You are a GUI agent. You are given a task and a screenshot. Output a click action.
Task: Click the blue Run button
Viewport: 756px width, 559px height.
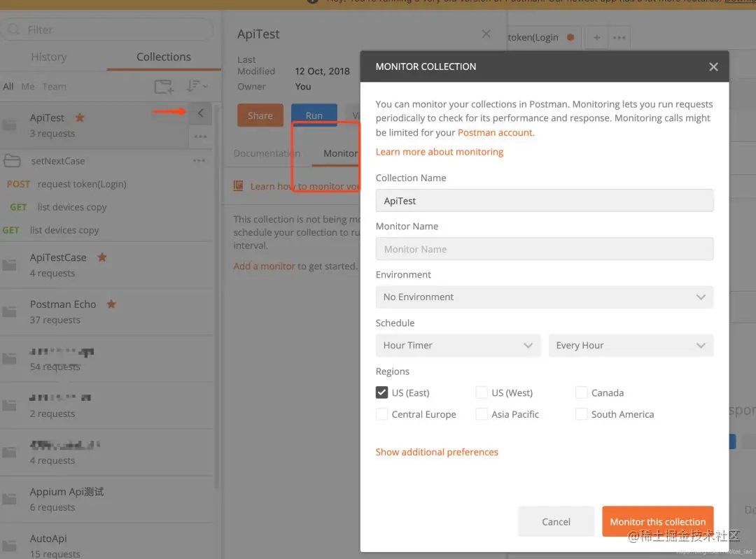click(314, 115)
